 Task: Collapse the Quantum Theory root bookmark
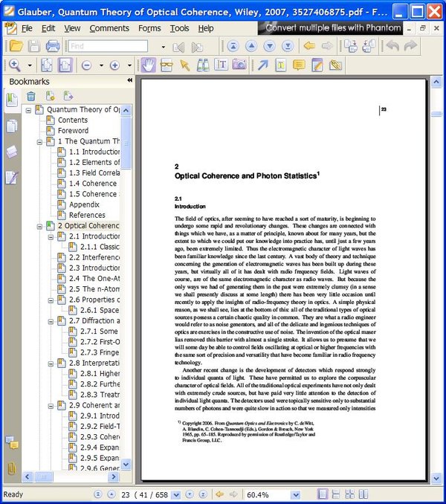pos(28,110)
